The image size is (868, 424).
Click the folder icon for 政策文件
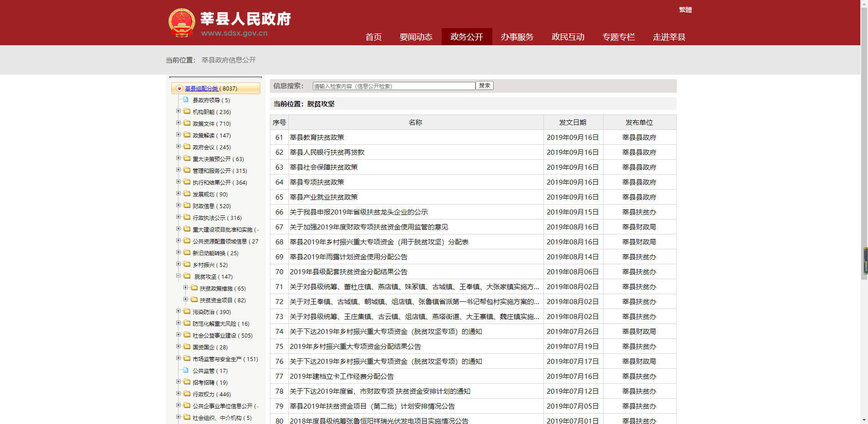coord(187,123)
